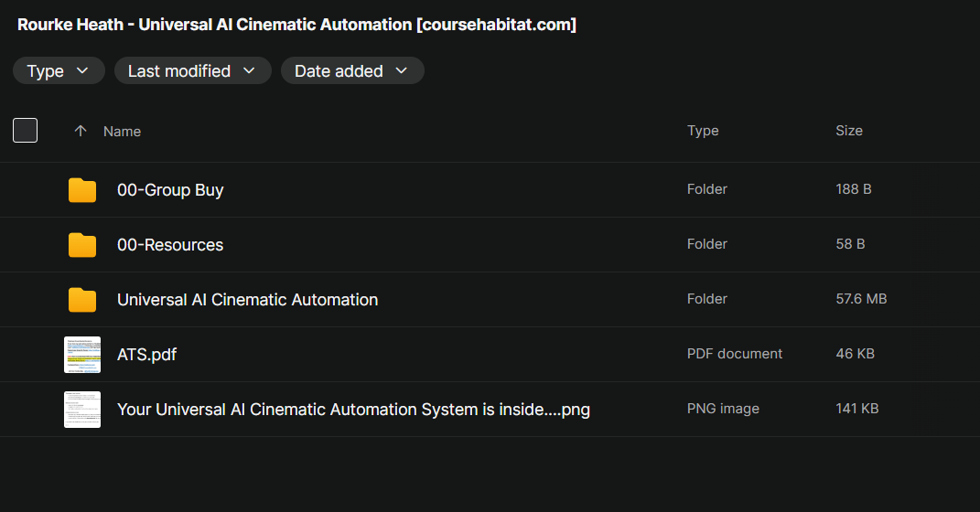Open the Last modified filter dropdown
The image size is (980, 512).
pyautogui.click(x=192, y=70)
